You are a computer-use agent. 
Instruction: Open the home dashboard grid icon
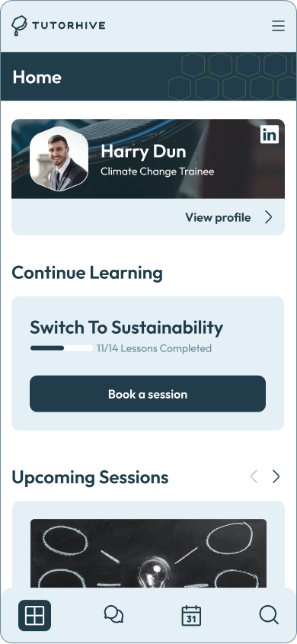coord(34,615)
